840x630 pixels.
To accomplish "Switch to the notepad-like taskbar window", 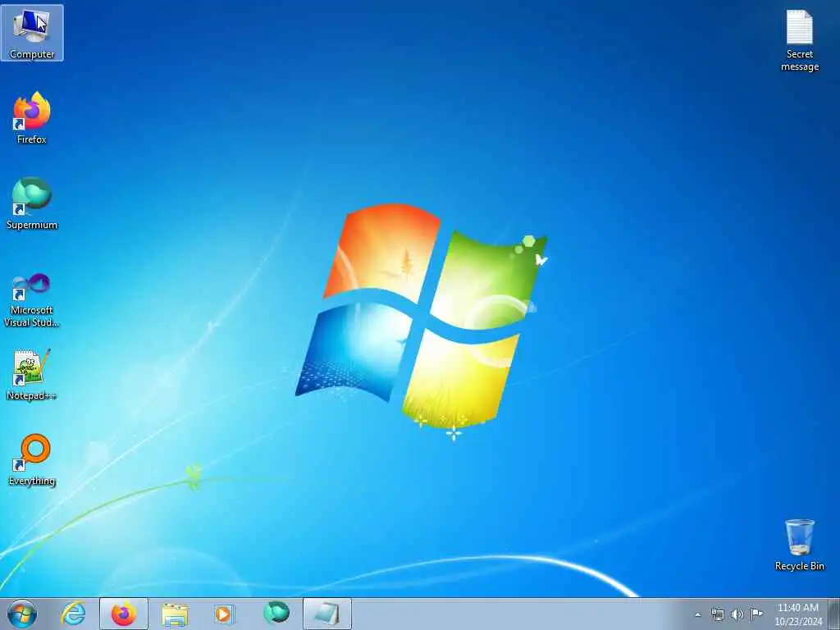I will tap(327, 614).
